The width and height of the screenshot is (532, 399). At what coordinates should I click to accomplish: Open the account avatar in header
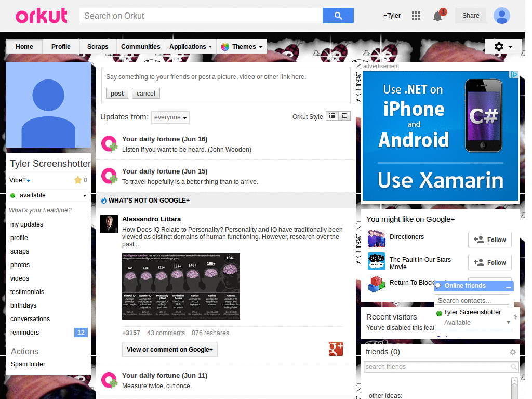click(x=501, y=16)
